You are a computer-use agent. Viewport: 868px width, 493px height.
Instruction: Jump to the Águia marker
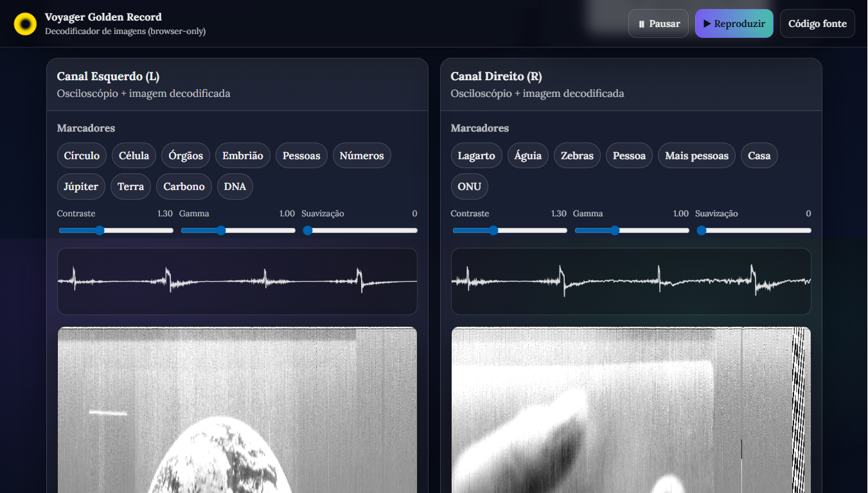tap(527, 155)
